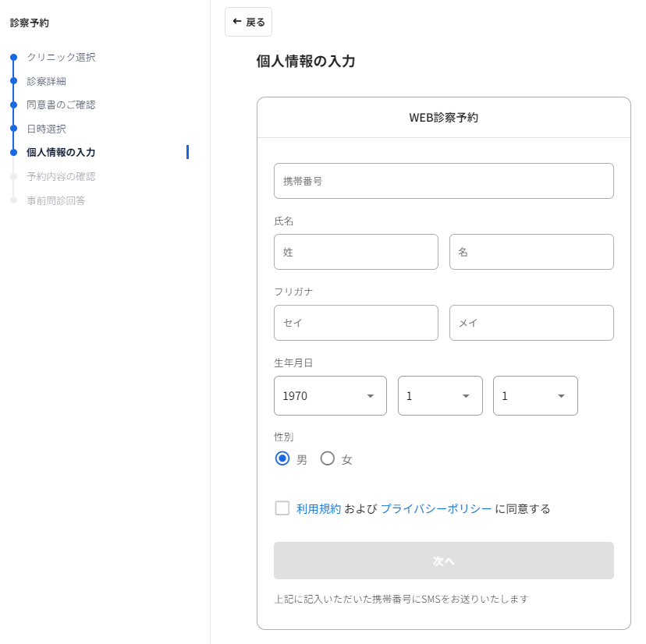Click the メイ furigana field

(x=531, y=323)
